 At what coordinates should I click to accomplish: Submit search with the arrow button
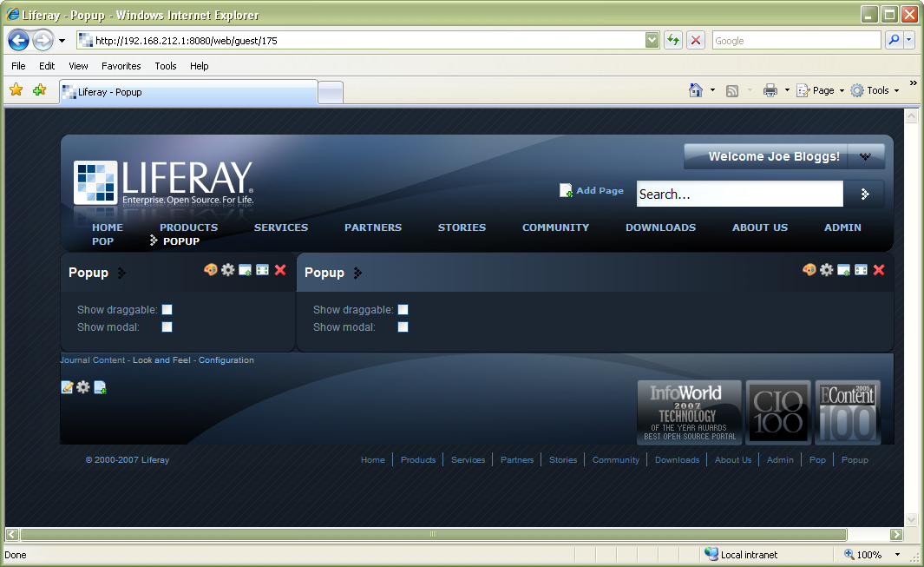tap(864, 194)
